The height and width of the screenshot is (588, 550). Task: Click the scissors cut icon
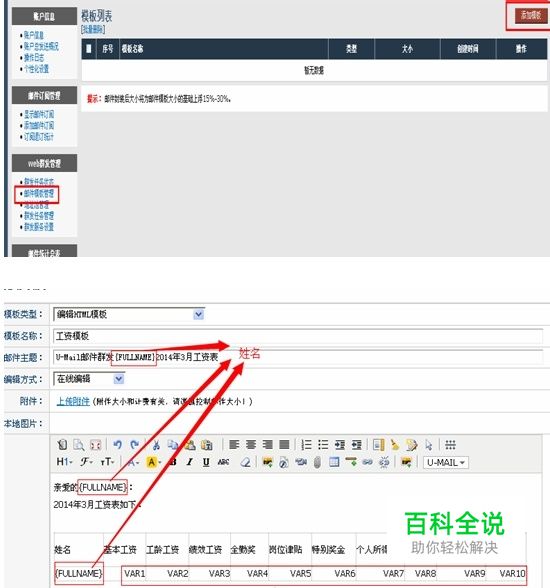pyautogui.click(x=156, y=445)
